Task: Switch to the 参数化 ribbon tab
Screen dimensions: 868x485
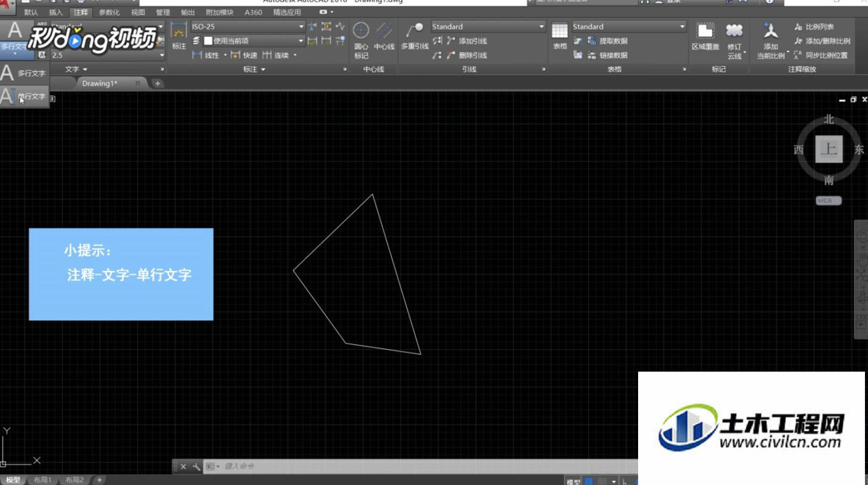Action: (x=109, y=12)
